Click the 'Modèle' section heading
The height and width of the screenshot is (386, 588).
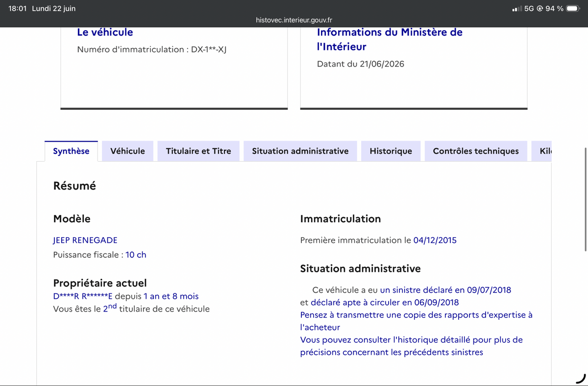click(72, 219)
